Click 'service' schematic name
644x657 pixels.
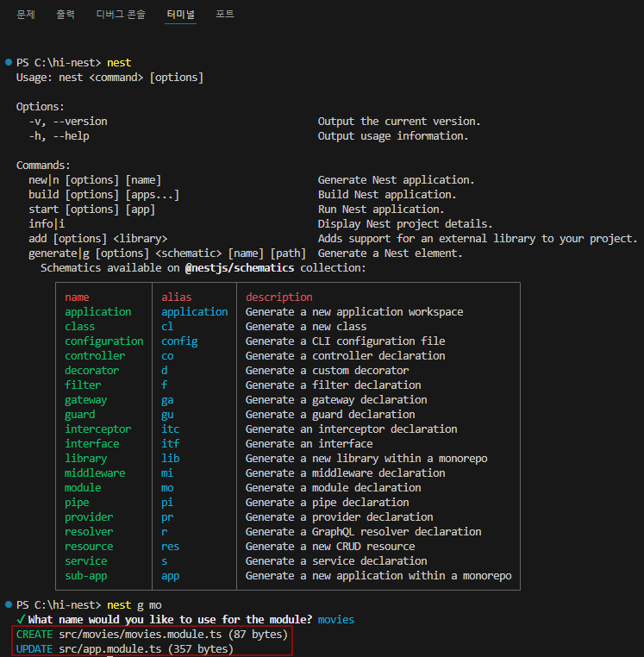[x=86, y=561]
